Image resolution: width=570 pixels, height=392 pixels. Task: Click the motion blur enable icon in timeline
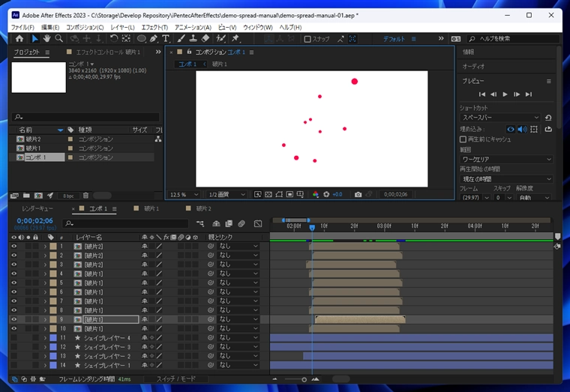click(x=241, y=224)
